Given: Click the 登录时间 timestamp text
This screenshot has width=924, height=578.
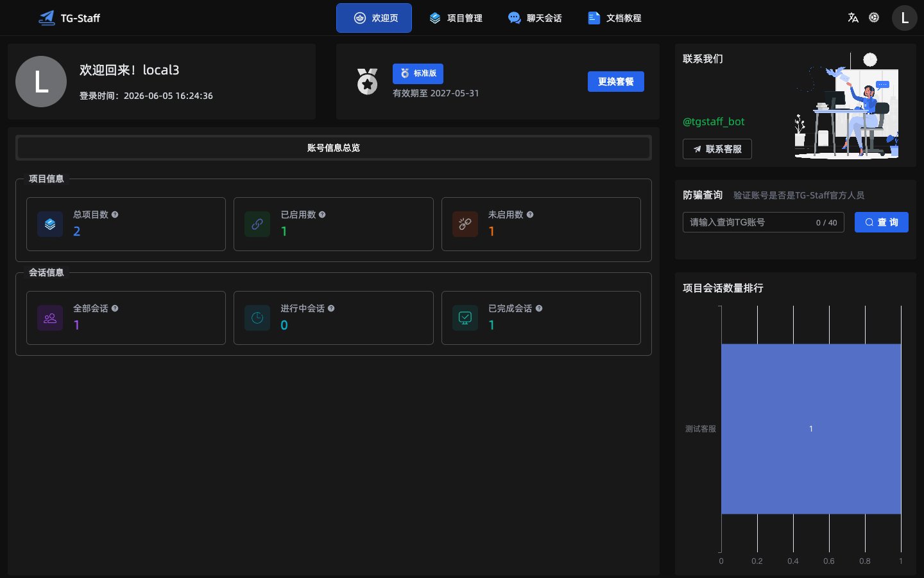Looking at the screenshot, I should (x=146, y=96).
